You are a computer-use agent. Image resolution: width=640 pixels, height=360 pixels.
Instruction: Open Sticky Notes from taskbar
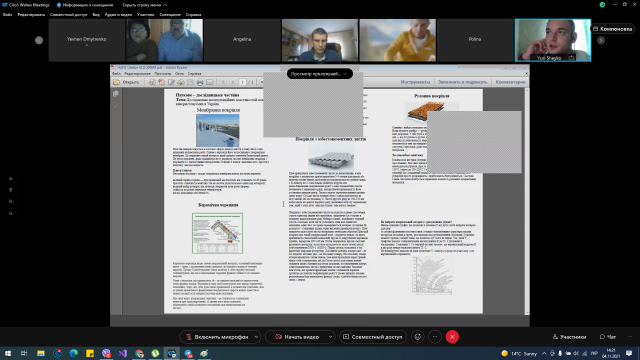pyautogui.click(x=90, y=353)
